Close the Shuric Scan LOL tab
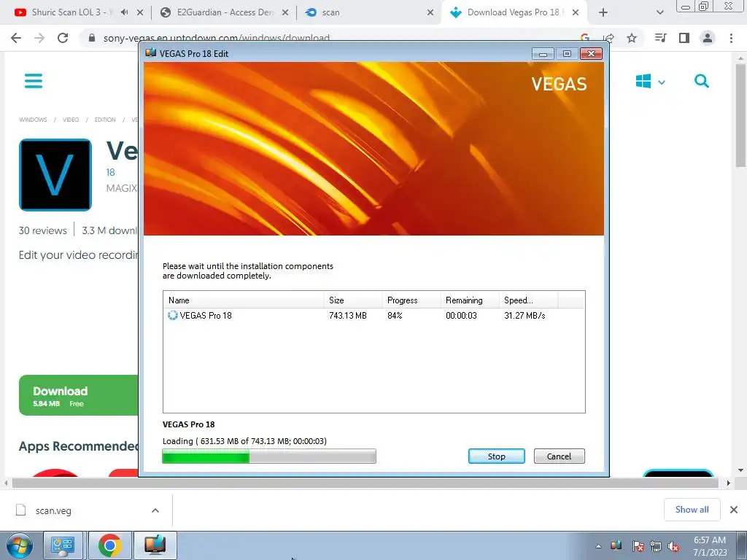This screenshot has width=747, height=560. point(140,12)
